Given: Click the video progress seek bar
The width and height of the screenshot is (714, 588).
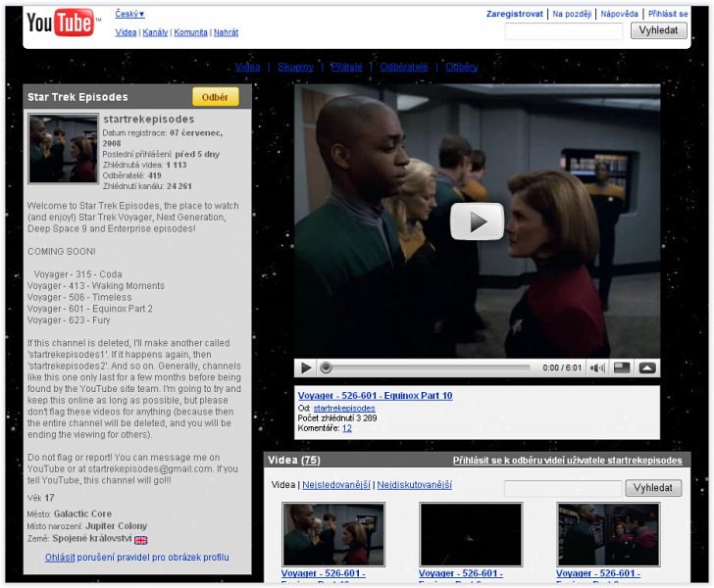Looking at the screenshot, I should pos(428,367).
